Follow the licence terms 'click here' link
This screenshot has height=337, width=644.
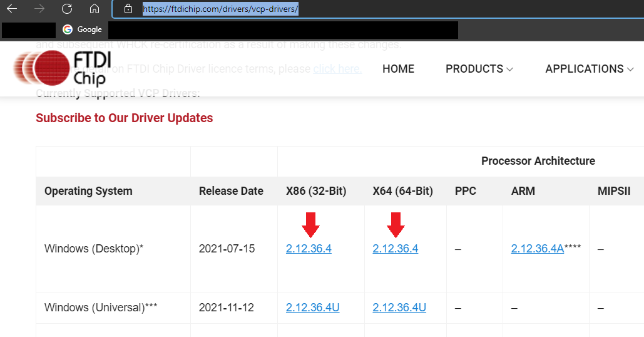point(337,69)
